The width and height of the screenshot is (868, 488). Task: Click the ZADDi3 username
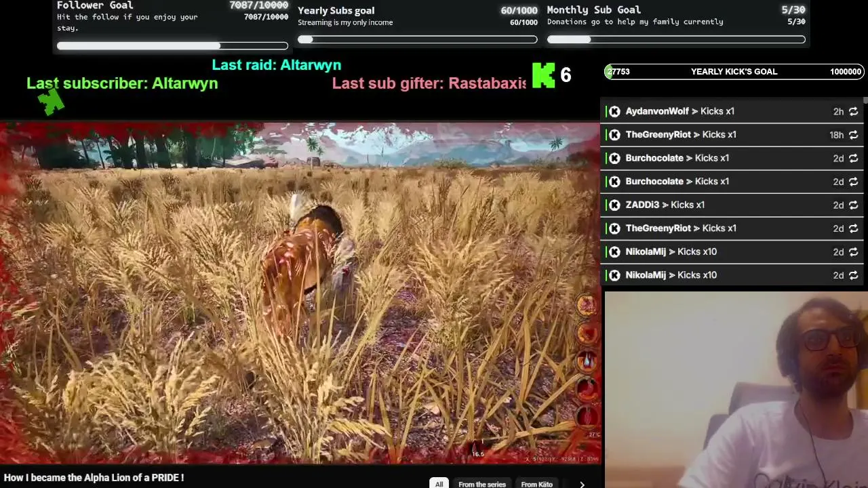(x=642, y=205)
